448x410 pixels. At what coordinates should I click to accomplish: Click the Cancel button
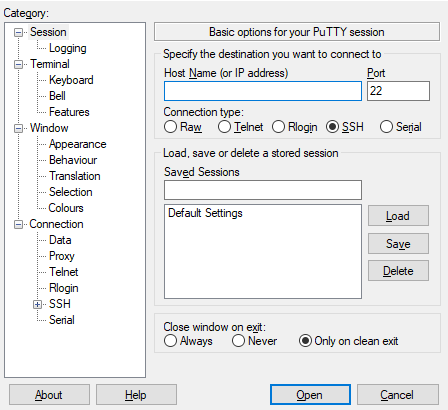pos(398,395)
